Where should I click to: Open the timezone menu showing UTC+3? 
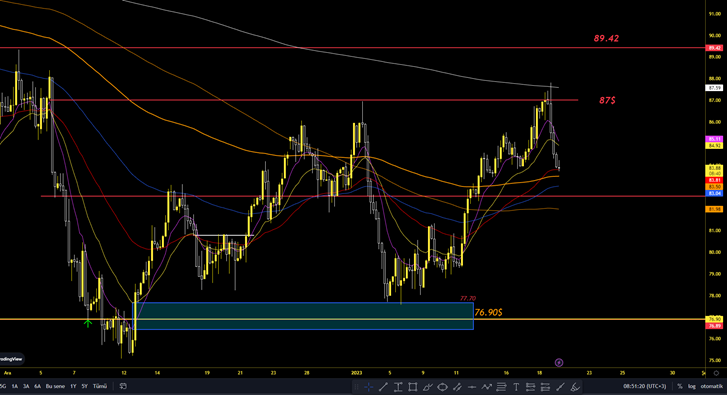coord(645,386)
